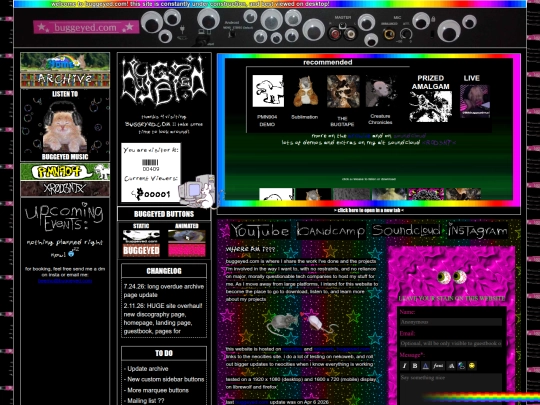Click the Home rainbow banner in sidebar

pos(65,62)
